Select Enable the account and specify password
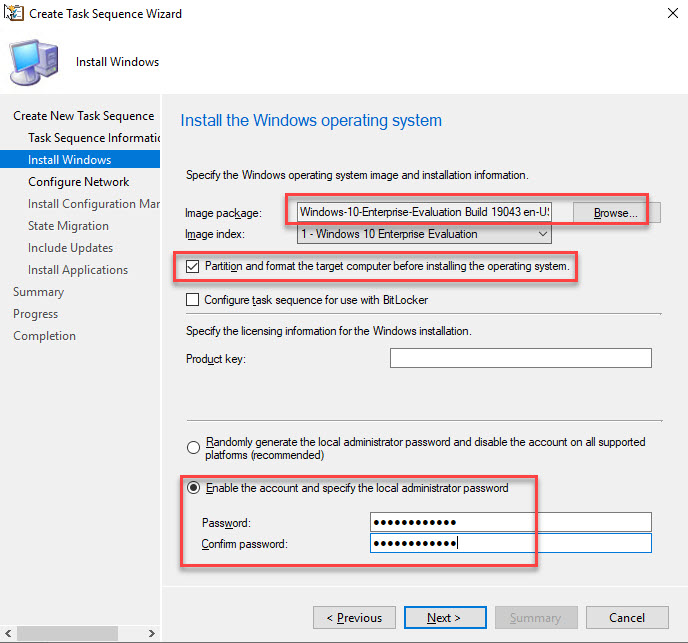 (193, 488)
